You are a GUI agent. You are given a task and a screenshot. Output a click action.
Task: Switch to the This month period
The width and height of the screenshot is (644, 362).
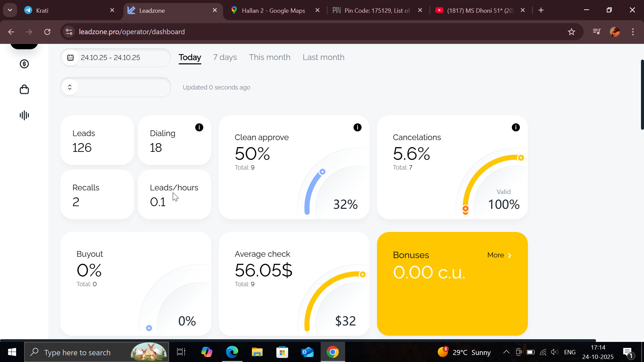[x=269, y=57]
